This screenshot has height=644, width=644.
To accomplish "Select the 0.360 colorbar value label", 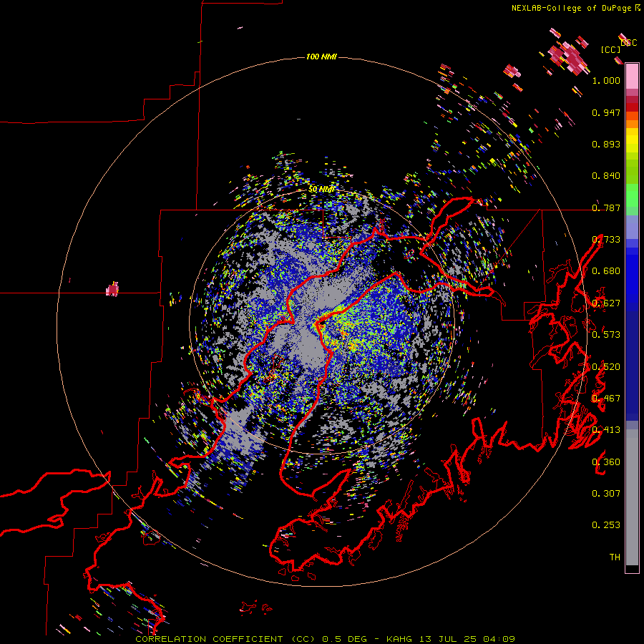I will 606,462.
